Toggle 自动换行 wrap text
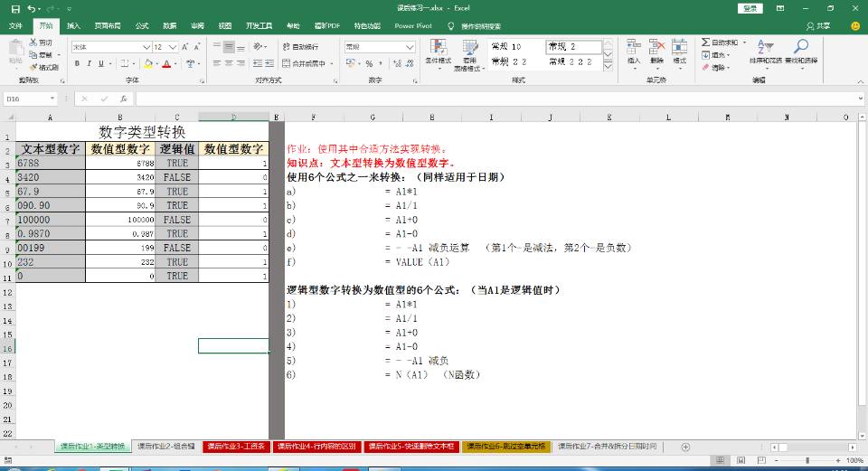868x471 pixels. click(300, 47)
